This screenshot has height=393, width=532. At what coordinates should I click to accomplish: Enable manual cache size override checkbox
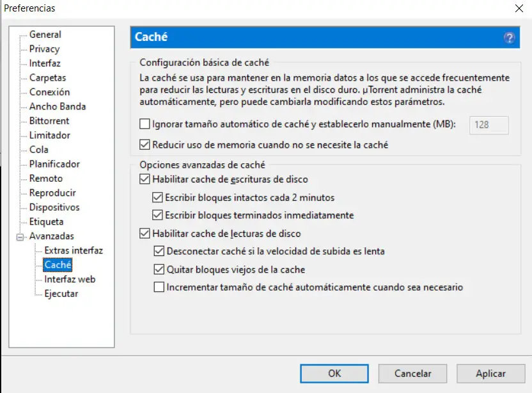[143, 125]
